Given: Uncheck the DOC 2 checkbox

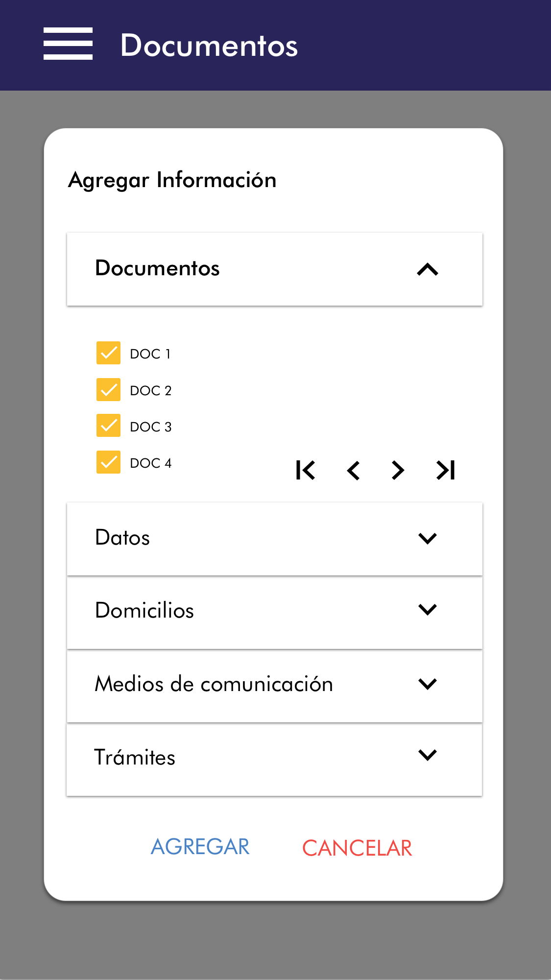Looking at the screenshot, I should [x=108, y=390].
